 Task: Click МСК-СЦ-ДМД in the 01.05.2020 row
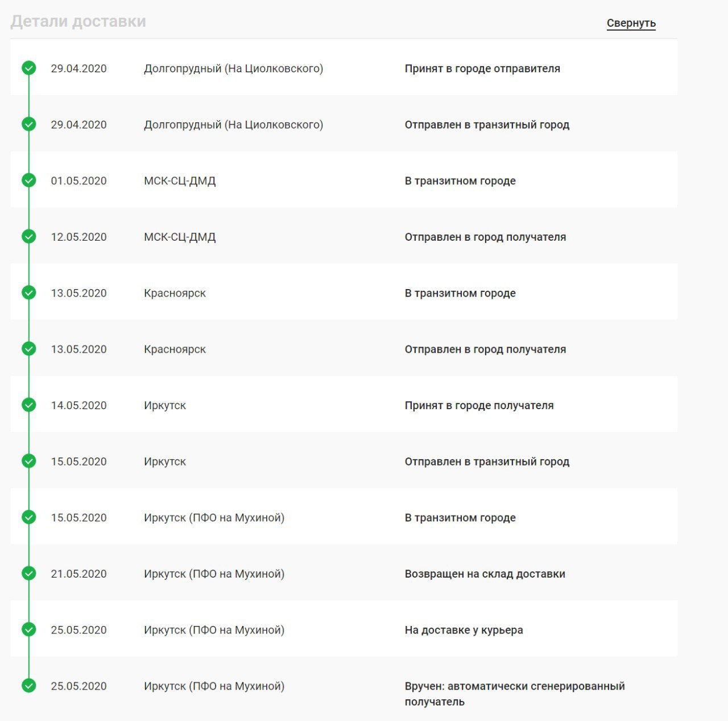(180, 181)
